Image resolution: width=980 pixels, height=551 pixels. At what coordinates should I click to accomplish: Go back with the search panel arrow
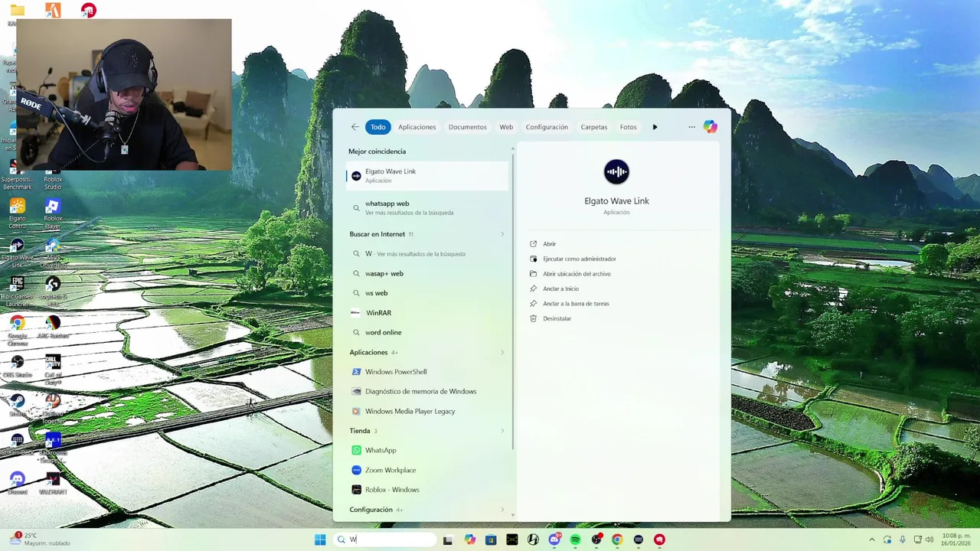[x=354, y=127]
